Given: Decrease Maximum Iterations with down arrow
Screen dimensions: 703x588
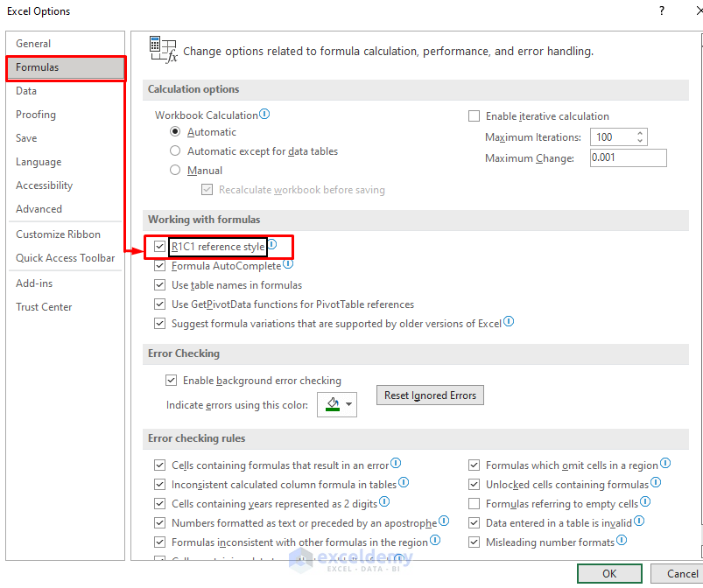Looking at the screenshot, I should point(640,141).
